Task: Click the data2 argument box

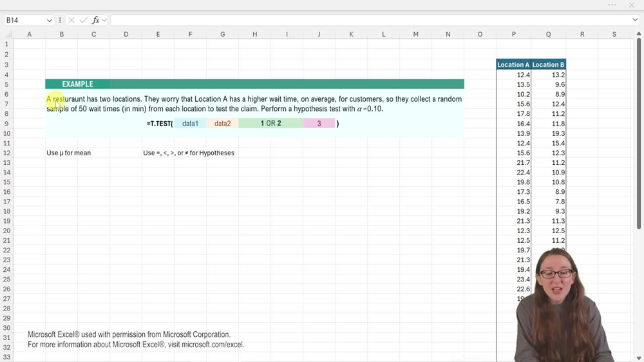Action: click(x=222, y=123)
